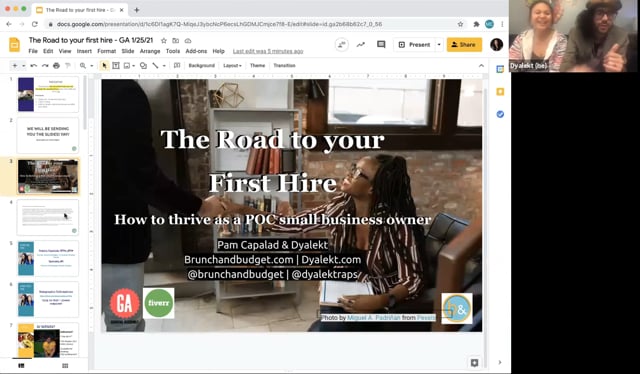This screenshot has height=374, width=640.
Task: Open the View menu
Action: pos(65,51)
